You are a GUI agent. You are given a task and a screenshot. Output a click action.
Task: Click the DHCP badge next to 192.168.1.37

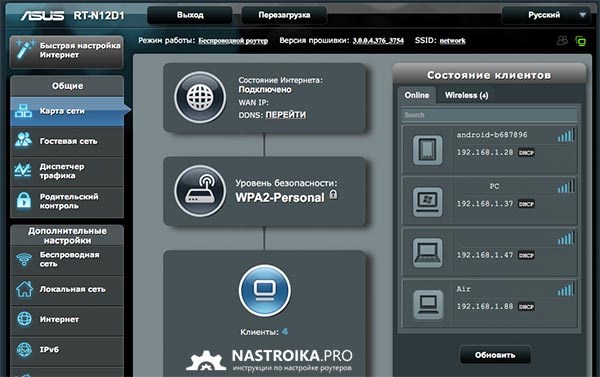point(526,204)
